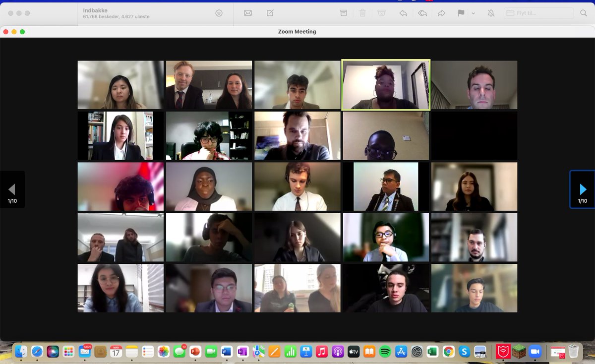Open Minecraft from the Dock

tap(519, 352)
